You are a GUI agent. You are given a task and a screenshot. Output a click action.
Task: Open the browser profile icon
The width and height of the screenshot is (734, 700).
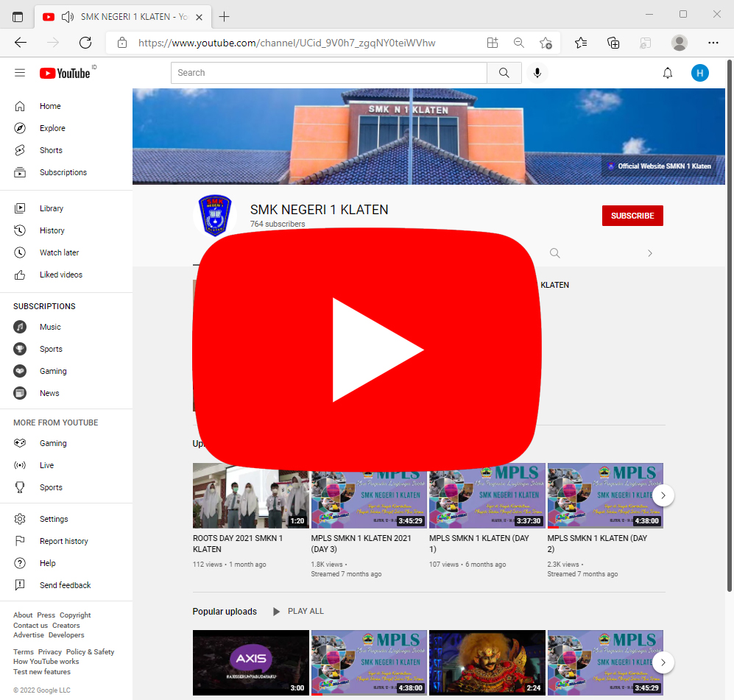click(680, 43)
